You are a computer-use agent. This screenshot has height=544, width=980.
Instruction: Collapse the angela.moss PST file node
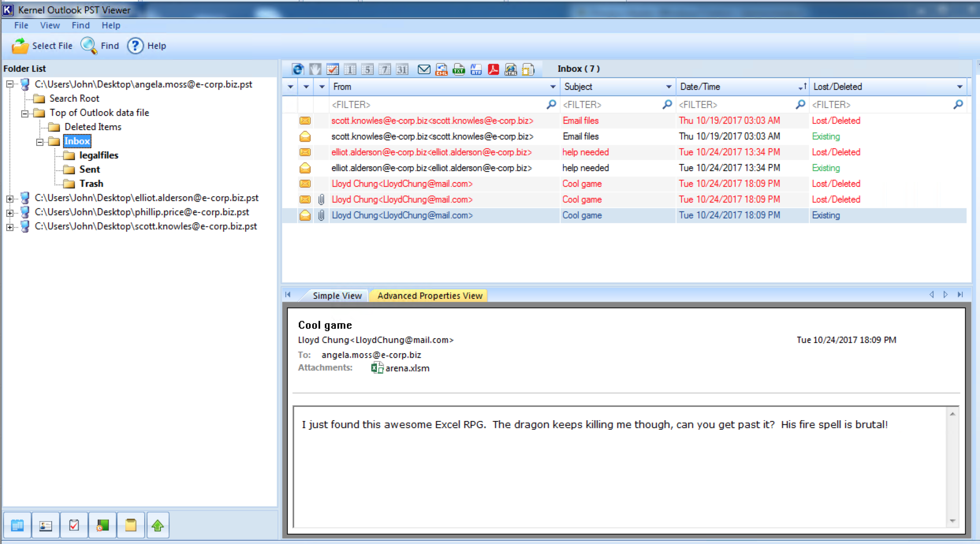pos(10,84)
